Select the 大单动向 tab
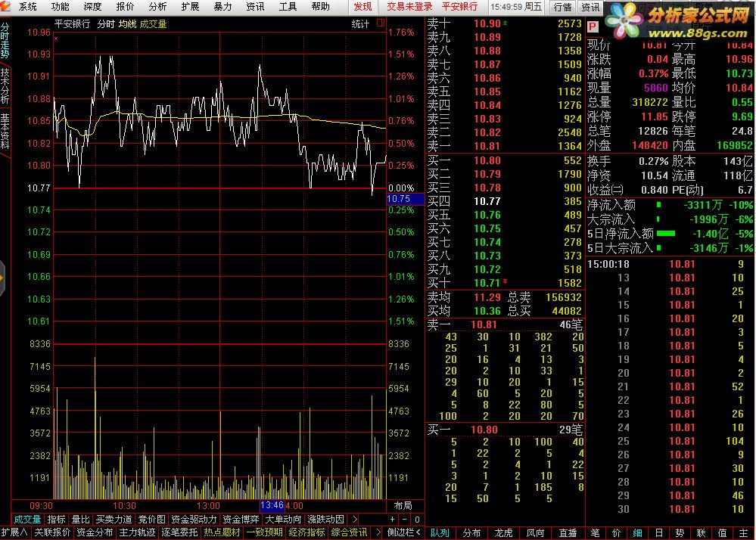The image size is (756, 540). pos(283,520)
